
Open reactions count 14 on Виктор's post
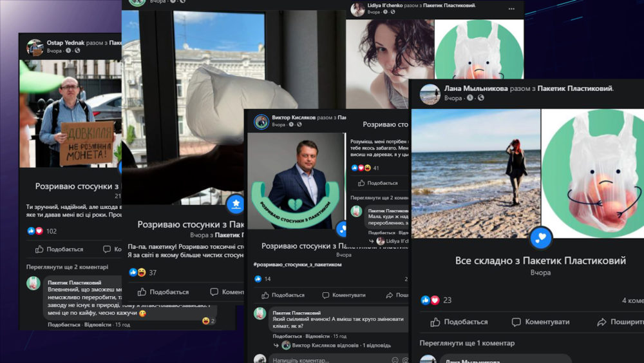267,279
